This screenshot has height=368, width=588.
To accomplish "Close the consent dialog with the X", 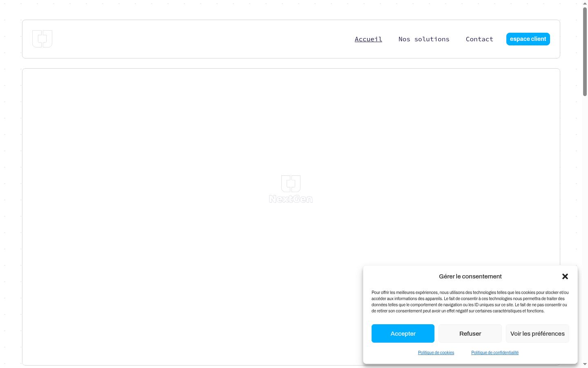I will tap(565, 276).
